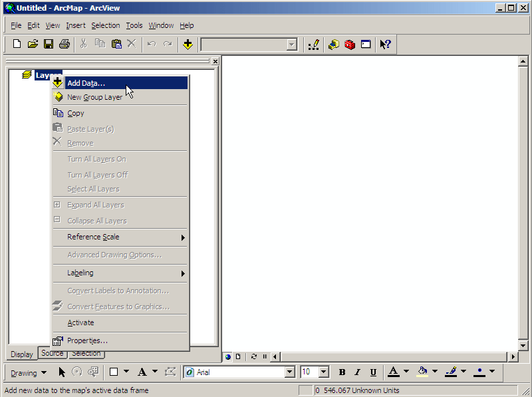Viewport: 532px width, 397px height.
Task: Choose Add Data in context menu
Action: [120, 83]
